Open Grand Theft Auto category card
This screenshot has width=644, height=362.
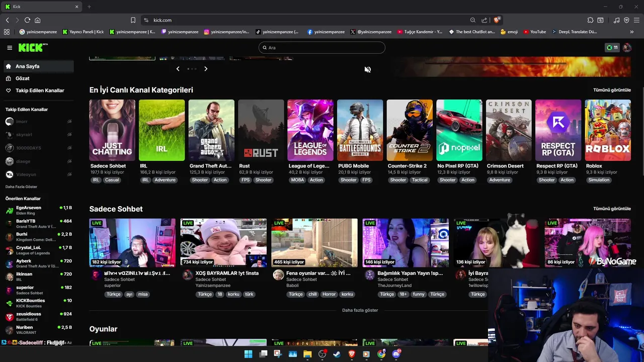point(211,130)
